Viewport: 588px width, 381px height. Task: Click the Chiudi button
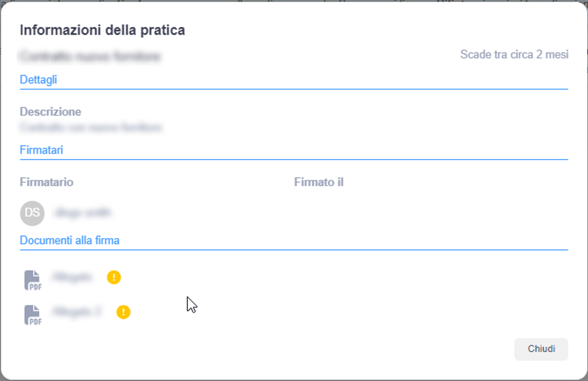tap(541, 349)
